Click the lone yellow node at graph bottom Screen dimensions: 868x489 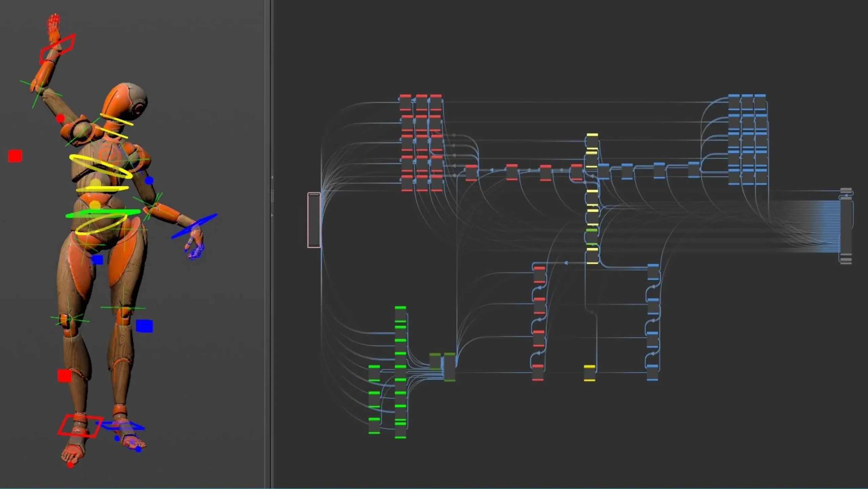tap(590, 373)
